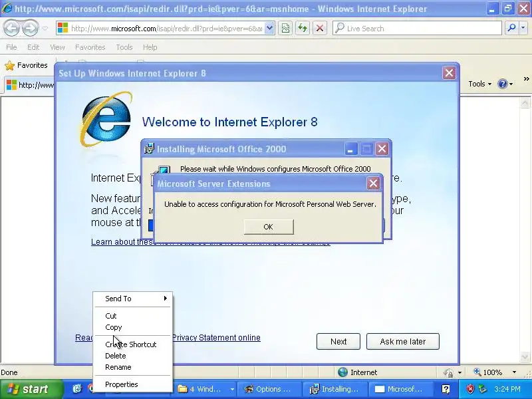The width and height of the screenshot is (532, 399).
Task: Click the question mark taskbar icon
Action: pyautogui.click(x=446, y=389)
